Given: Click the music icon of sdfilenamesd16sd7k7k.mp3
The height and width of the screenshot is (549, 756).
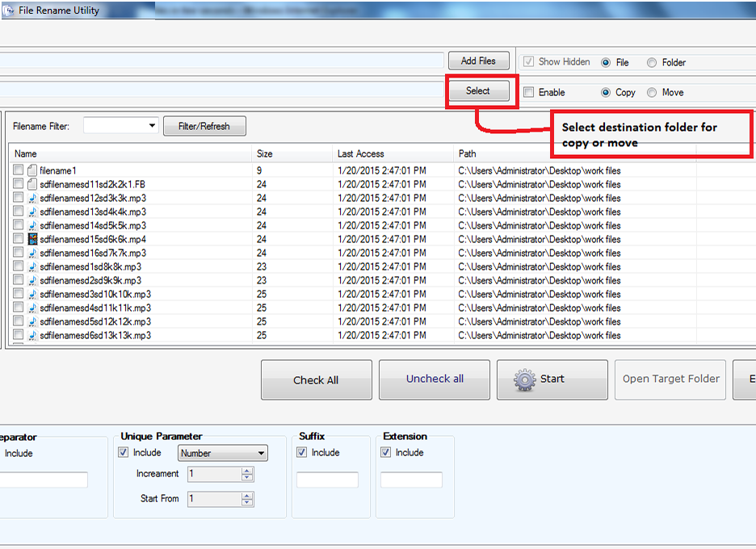Looking at the screenshot, I should (x=32, y=253).
